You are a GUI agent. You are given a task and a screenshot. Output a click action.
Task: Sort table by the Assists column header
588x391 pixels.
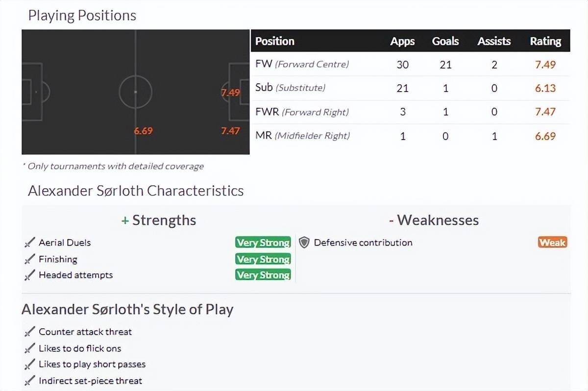point(494,41)
